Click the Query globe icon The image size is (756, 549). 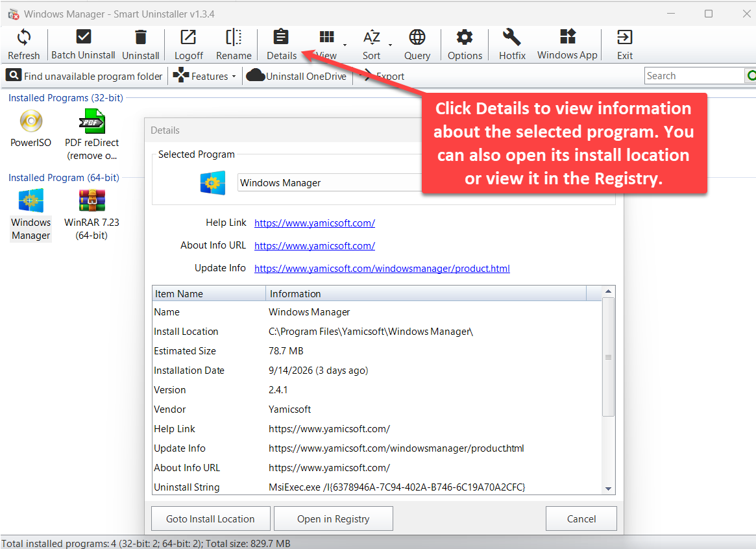click(417, 37)
